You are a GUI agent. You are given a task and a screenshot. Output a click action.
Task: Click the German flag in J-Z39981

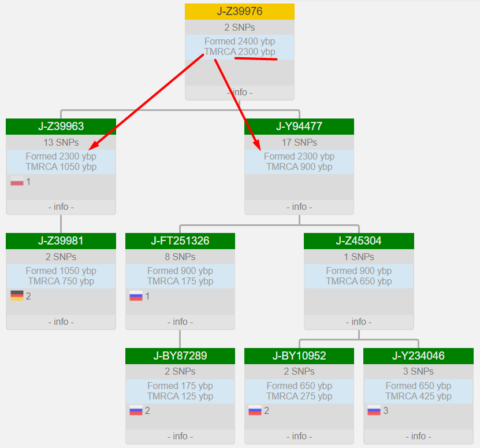[x=17, y=296]
